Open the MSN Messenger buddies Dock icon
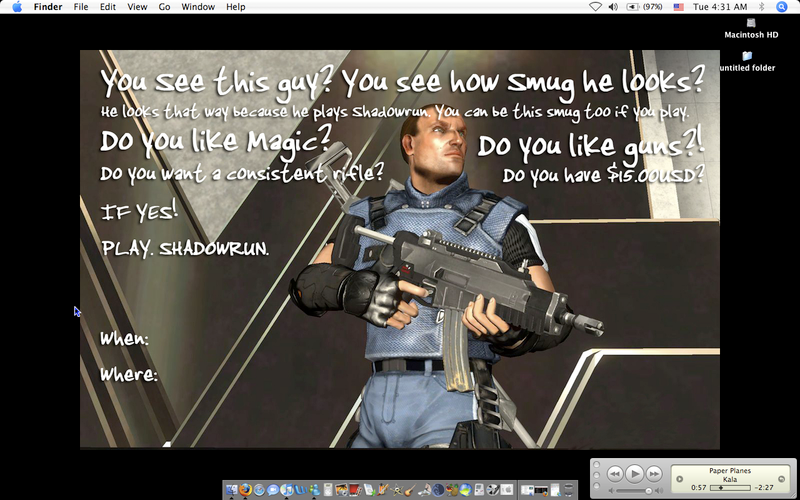 click(314, 490)
